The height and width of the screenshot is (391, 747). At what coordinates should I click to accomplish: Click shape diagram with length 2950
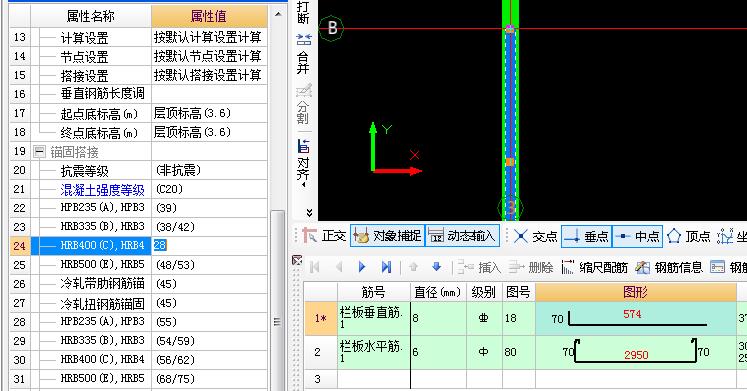point(636,352)
